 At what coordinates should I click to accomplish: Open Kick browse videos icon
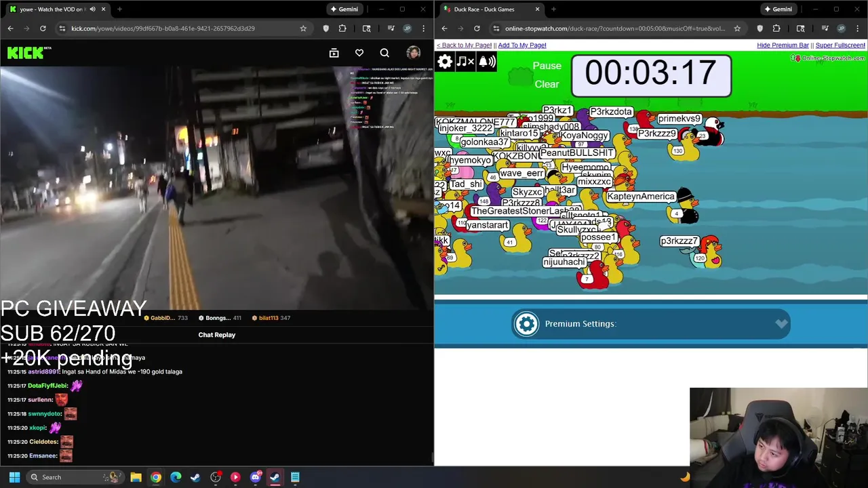[x=334, y=53]
